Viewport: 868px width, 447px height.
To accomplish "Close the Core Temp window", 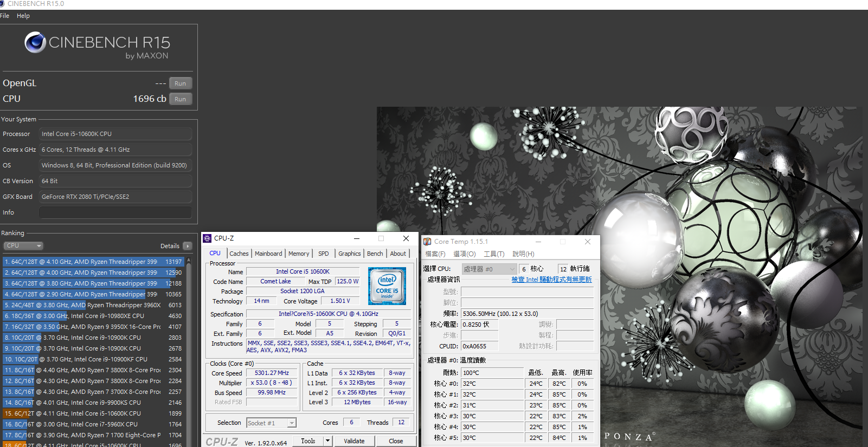I will point(588,242).
